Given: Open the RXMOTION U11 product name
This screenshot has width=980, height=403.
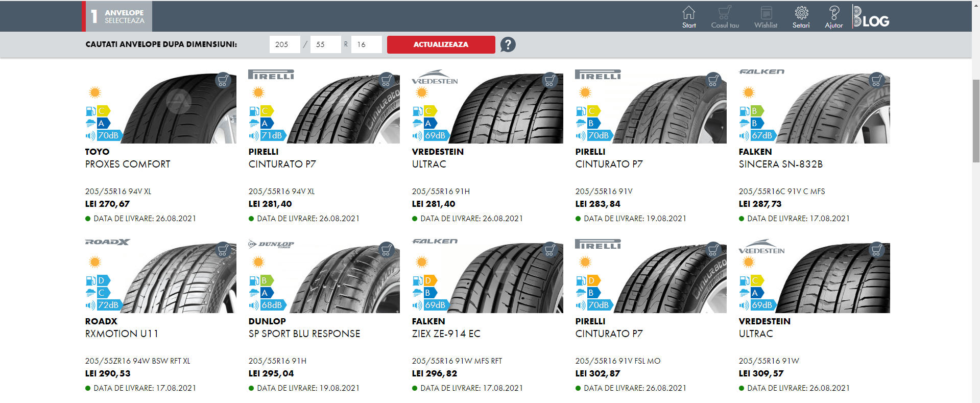Looking at the screenshot, I should point(122,334).
